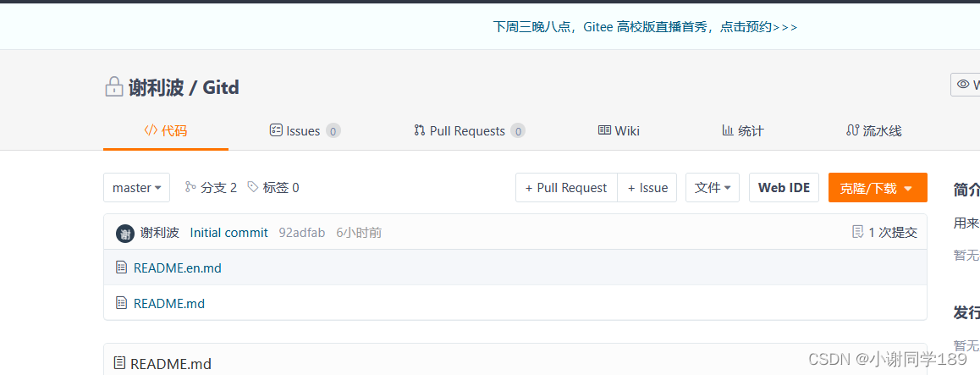Open the Initial commit message link
Image resolution: width=980 pixels, height=375 pixels.
click(228, 233)
